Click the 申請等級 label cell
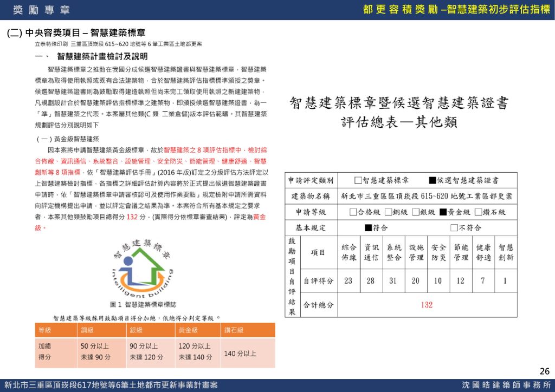The height and width of the screenshot is (392, 555). click(x=311, y=212)
